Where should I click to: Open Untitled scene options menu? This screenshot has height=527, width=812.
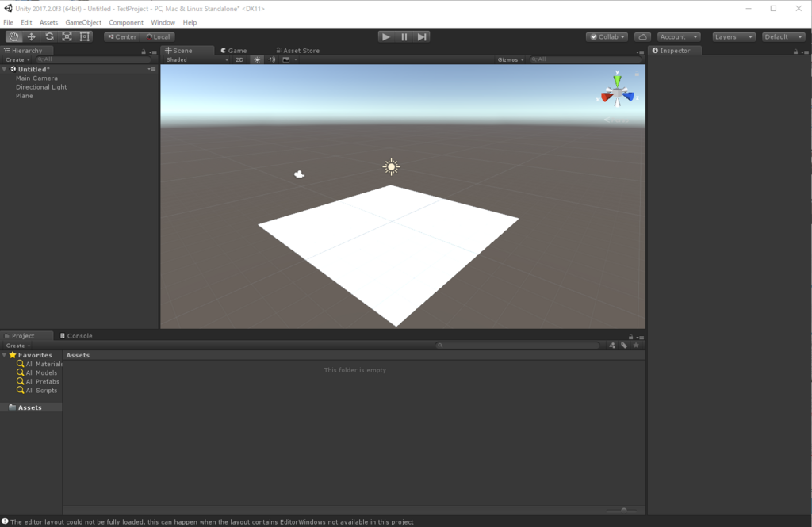tap(151, 69)
